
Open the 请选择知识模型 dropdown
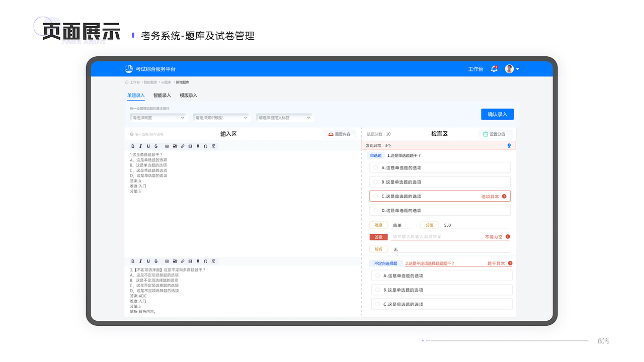coord(221,117)
